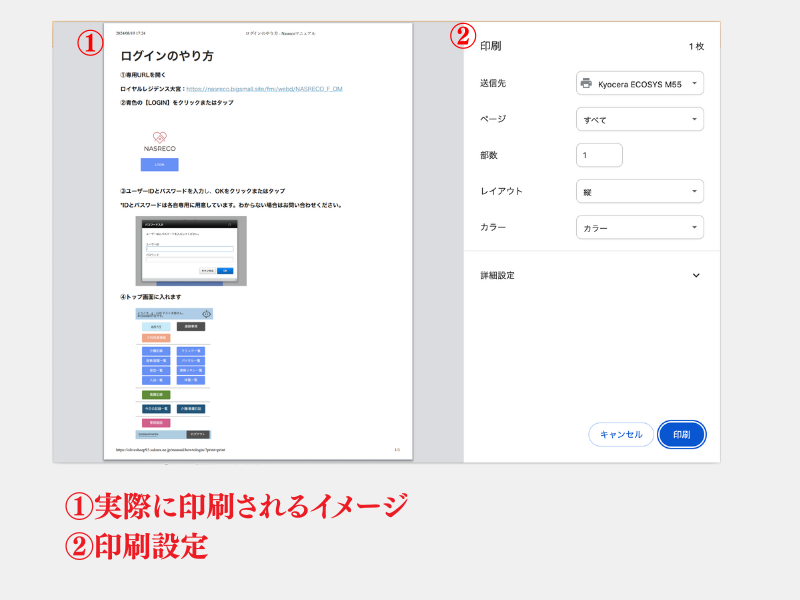Click the キャンセル button
Screen dimensions: 800x600
click(x=621, y=434)
